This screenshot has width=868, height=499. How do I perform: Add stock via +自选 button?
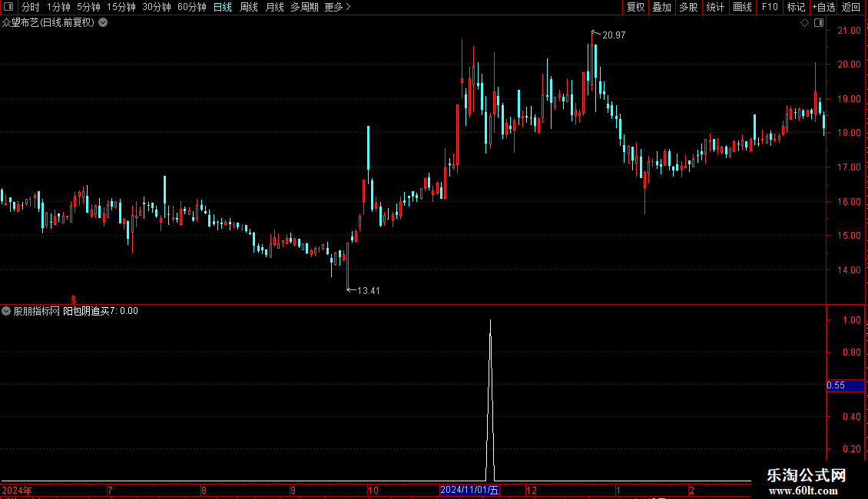[x=823, y=7]
